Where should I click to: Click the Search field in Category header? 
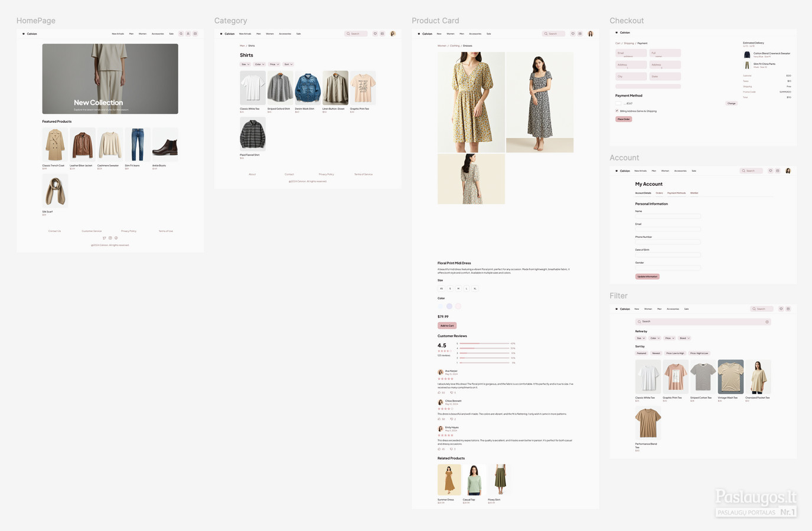(356, 34)
